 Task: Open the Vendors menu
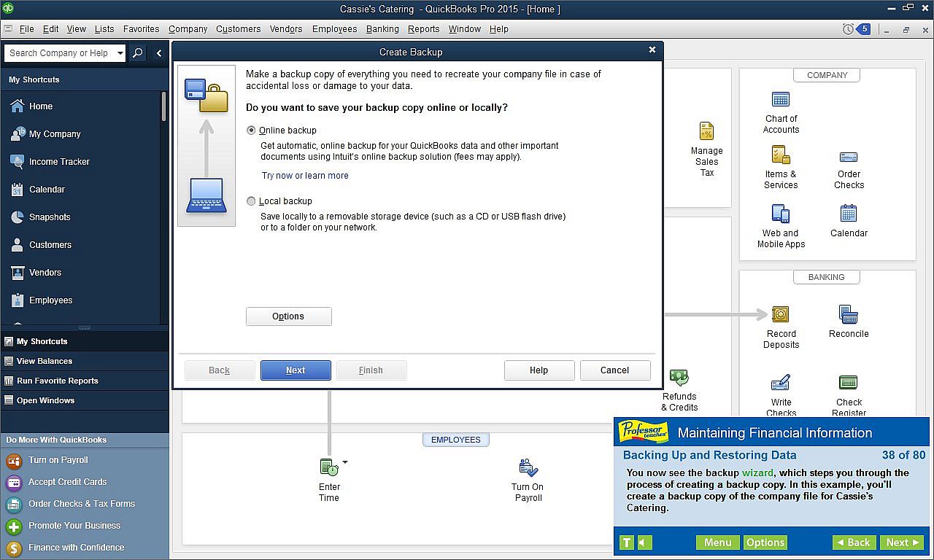(x=286, y=29)
